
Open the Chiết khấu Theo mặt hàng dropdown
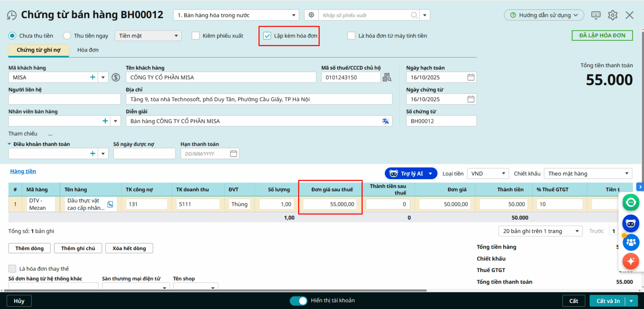pyautogui.click(x=588, y=174)
